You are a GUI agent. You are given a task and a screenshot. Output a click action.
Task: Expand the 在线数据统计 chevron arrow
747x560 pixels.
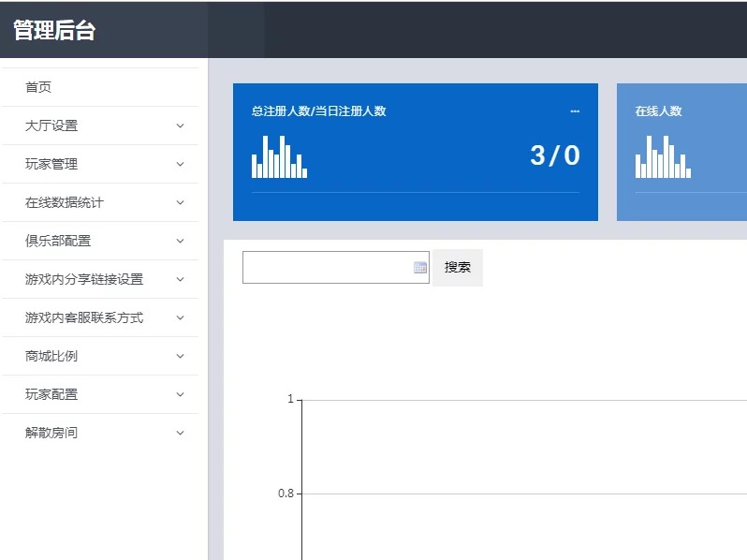point(181,202)
